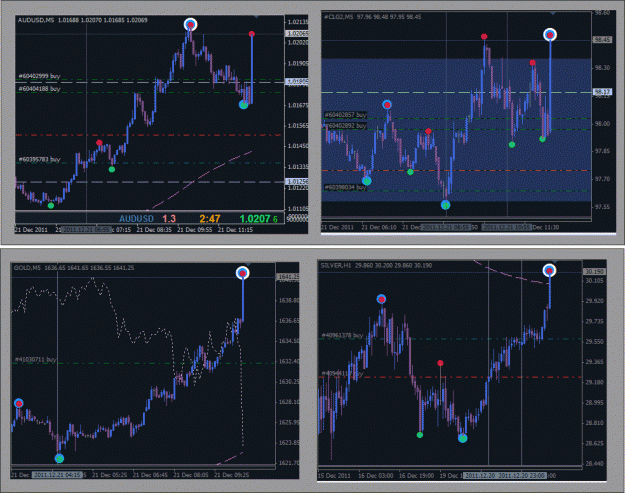Screen dimensions: 625x493
Task: Click highlighted 2011.12.20 23:00 time label
Action: tap(522, 475)
